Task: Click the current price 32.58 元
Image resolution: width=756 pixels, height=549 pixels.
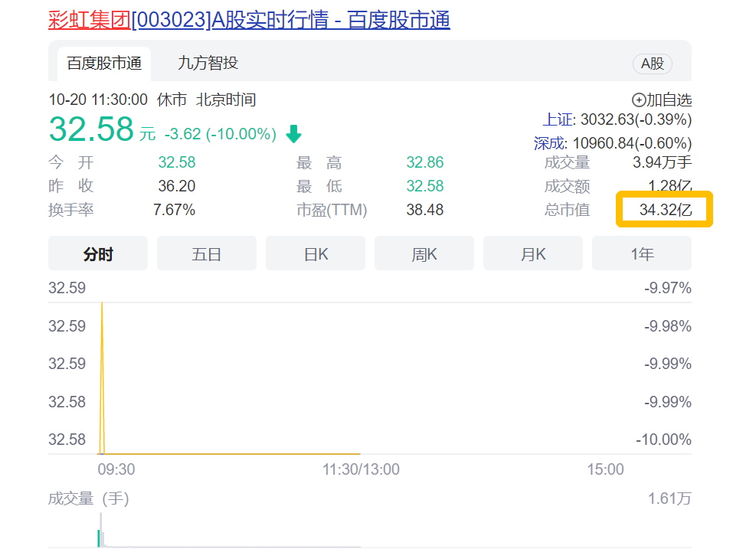Action: point(102,129)
